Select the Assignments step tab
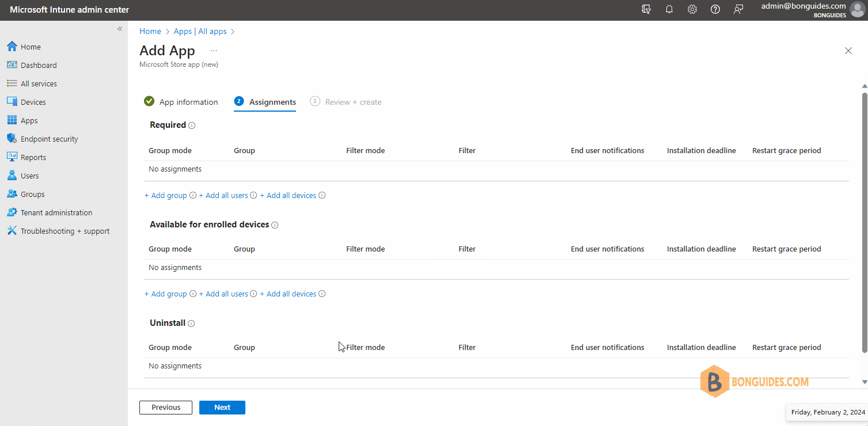Screen dimensions: 868x426 point(265,102)
